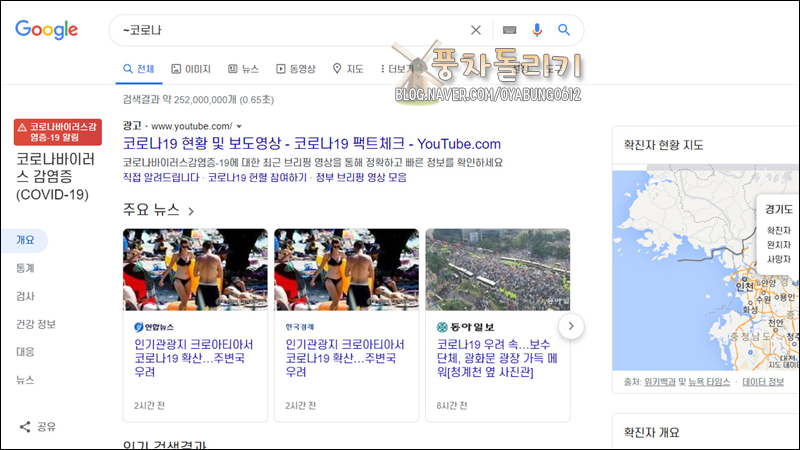
Task: Open the 연합뉴스 article thumbnail
Action: point(195,269)
